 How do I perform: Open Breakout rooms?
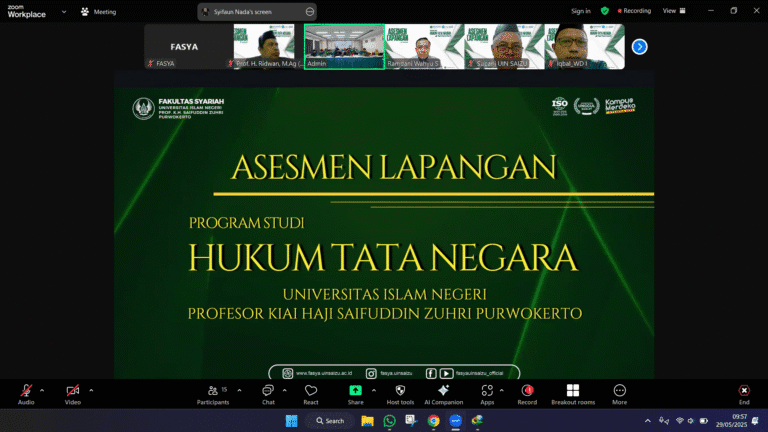tap(572, 391)
